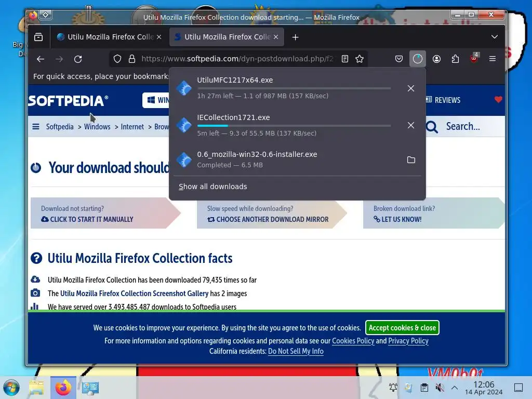The height and width of the screenshot is (399, 532).
Task: Switch to Firefox taskbar button
Action: click(63, 388)
